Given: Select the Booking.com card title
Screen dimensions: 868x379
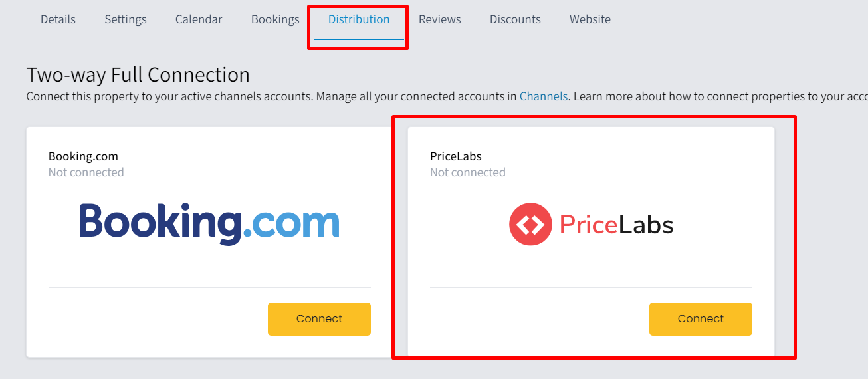Looking at the screenshot, I should click(x=83, y=156).
